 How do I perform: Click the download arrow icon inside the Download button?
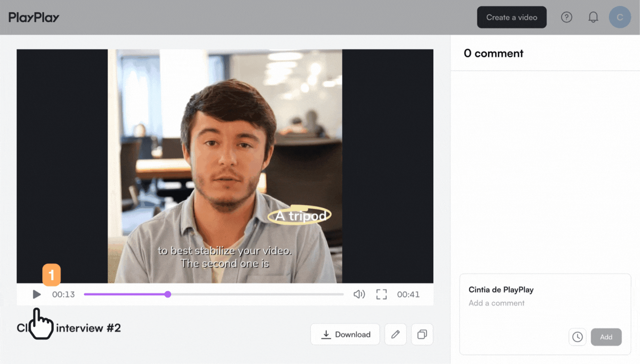point(327,334)
